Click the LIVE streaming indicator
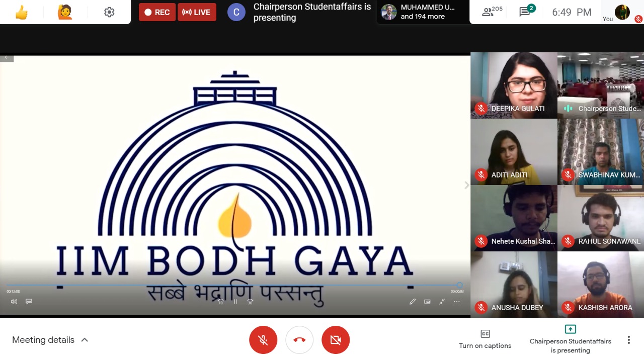Viewport: 644px width, 362px height. point(197,13)
